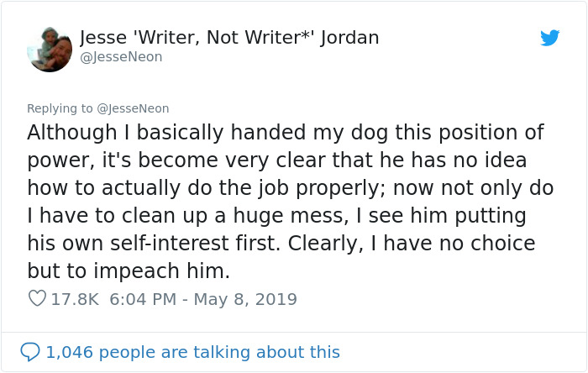Like the tweet with the heart icon
Image resolution: width=588 pixels, height=373 pixels.
click(x=36, y=299)
